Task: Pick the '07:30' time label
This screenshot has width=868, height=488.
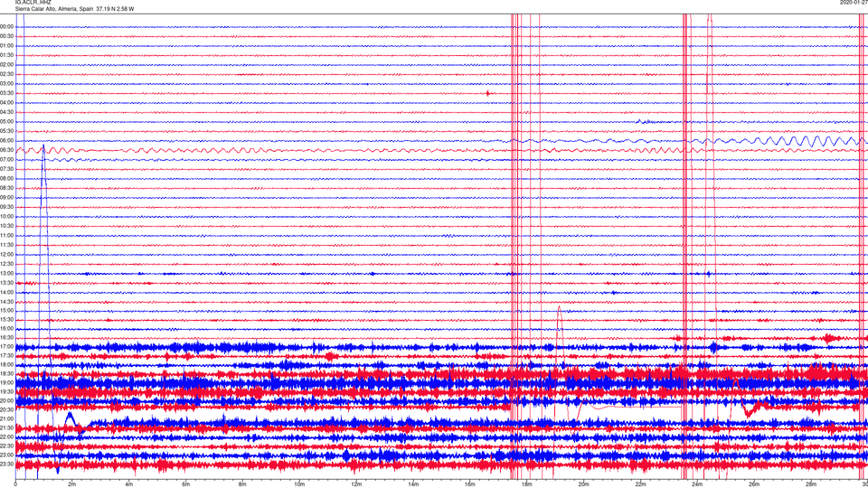Action: (x=6, y=169)
